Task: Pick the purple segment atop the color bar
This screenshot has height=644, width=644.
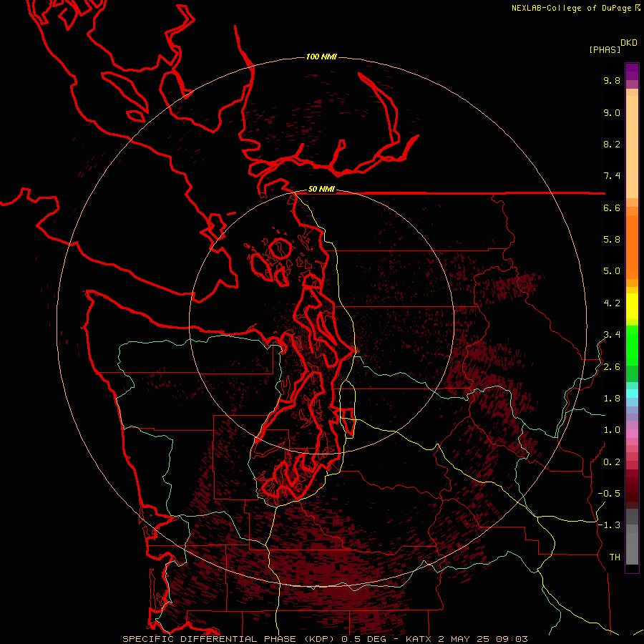Action: pos(632,72)
